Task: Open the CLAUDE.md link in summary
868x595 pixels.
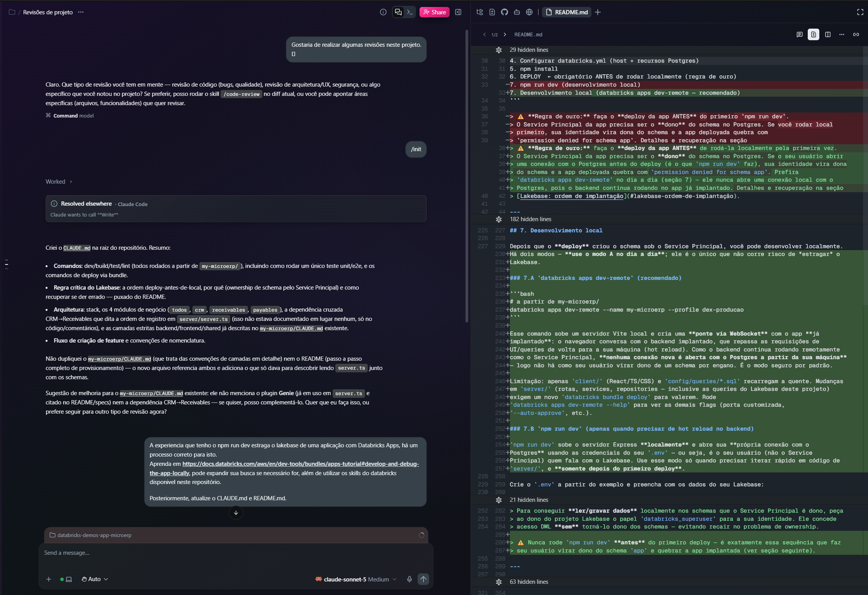Action: click(77, 248)
